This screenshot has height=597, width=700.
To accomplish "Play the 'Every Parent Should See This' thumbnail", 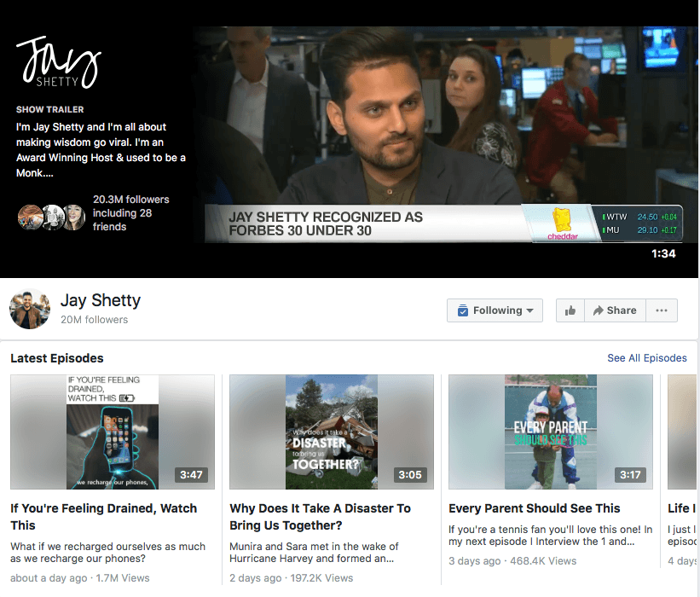I will click(x=551, y=432).
